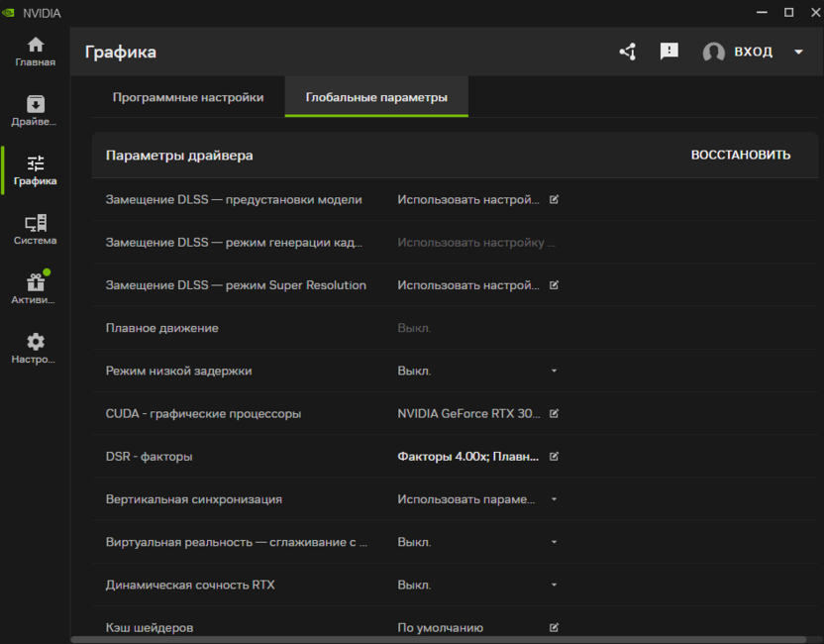The image size is (824, 644).
Task: Edit CUDA графические процессоры setting icon
Action: pos(554,413)
